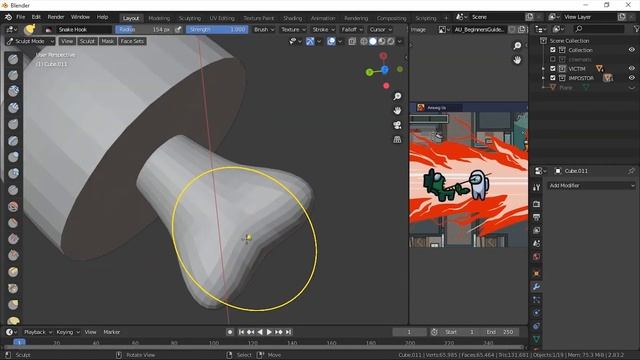Open the Brush dropdown
Screen dimensions: 640x360
[264, 29]
